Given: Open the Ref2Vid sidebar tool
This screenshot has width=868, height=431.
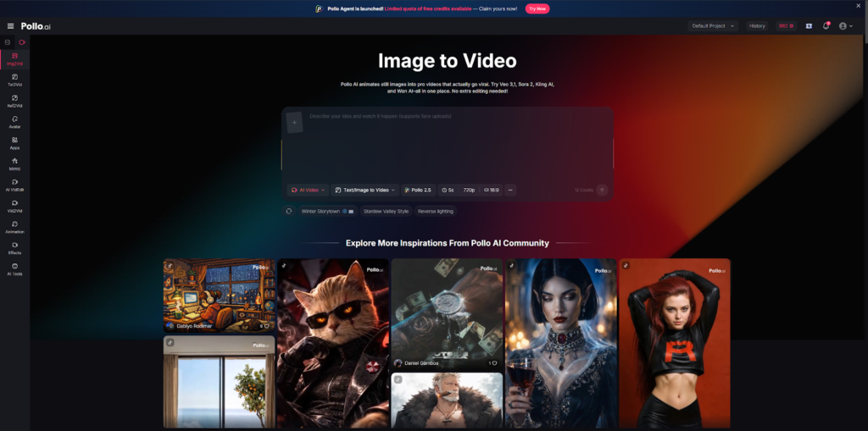Looking at the screenshot, I should tap(14, 102).
